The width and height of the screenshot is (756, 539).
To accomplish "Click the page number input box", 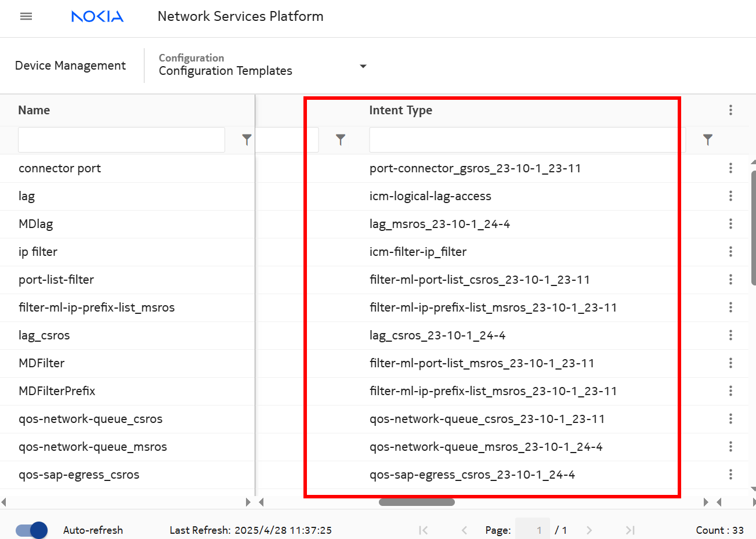I will click(x=532, y=530).
